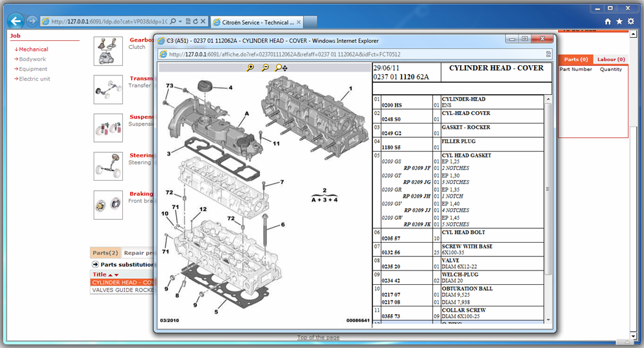The height and width of the screenshot is (348, 644).
Task: Go back with the browser back arrow
Action: [x=16, y=21]
